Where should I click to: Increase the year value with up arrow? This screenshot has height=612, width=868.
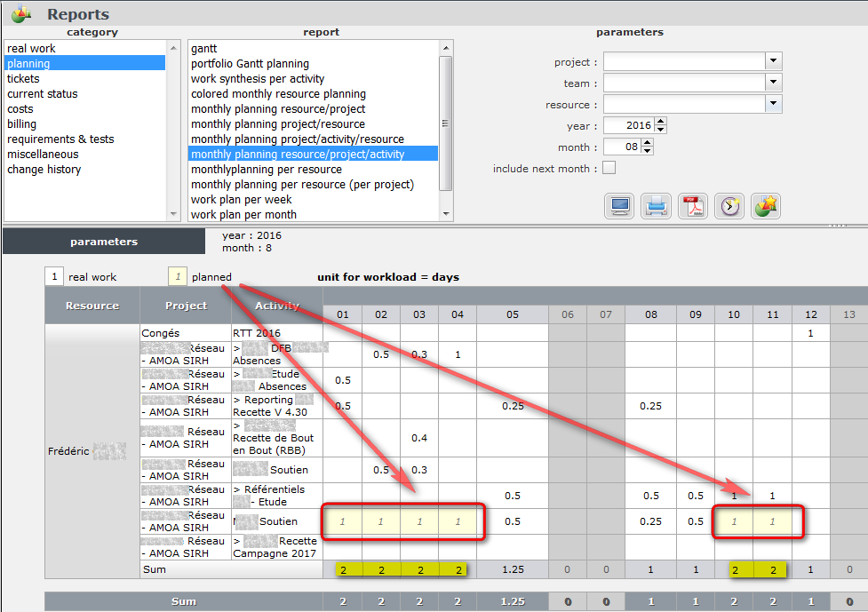pos(660,122)
